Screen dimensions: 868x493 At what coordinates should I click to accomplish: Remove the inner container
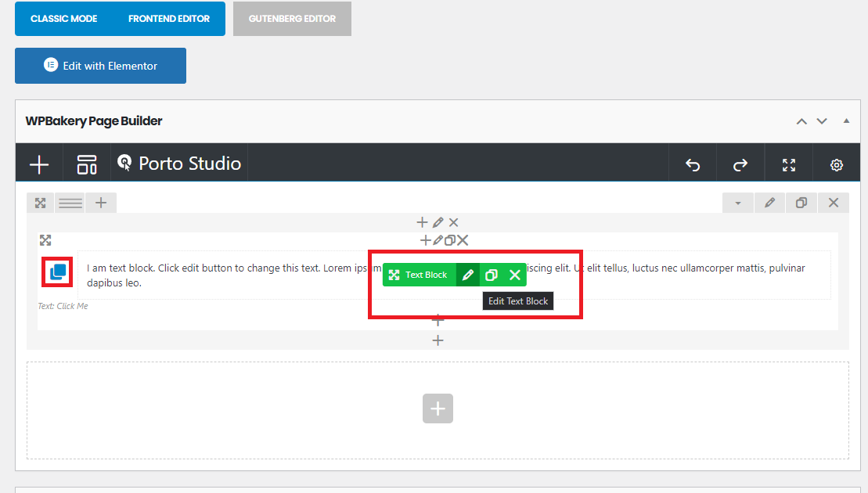[x=463, y=240]
